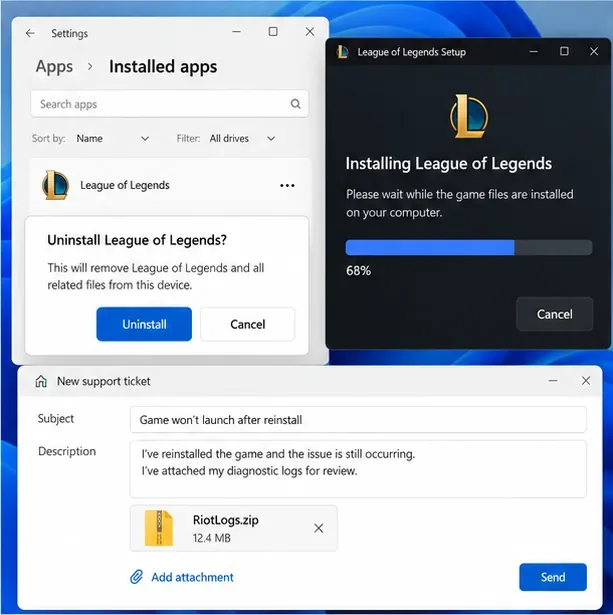This screenshot has width=613, height=615.
Task: Click the Apps breadcrumb link
Action: click(54, 67)
